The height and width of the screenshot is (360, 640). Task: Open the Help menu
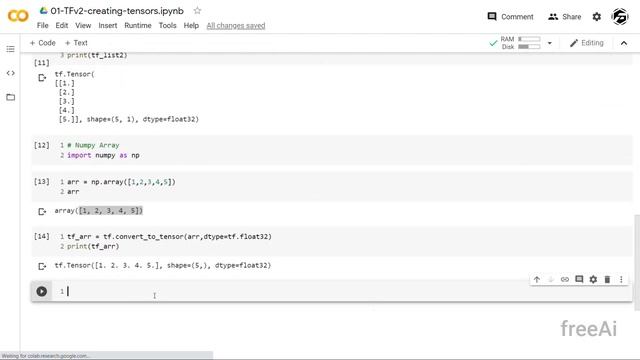[191, 25]
